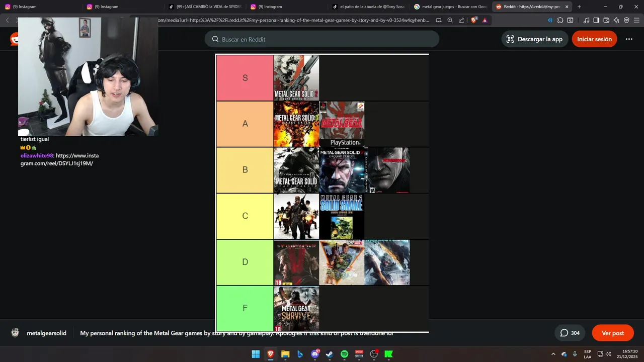644x362 pixels.
Task: Open OBS Studio from the taskbar
Action: (374, 354)
